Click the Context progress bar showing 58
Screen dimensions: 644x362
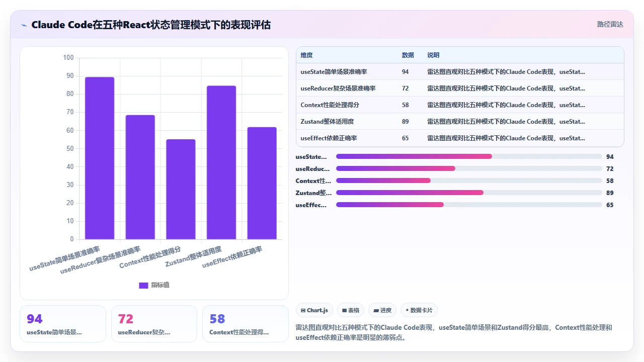469,180
